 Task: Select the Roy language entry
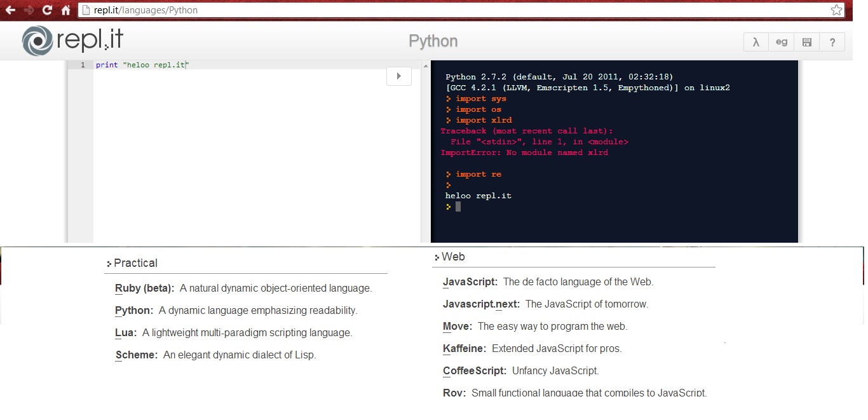[454, 393]
